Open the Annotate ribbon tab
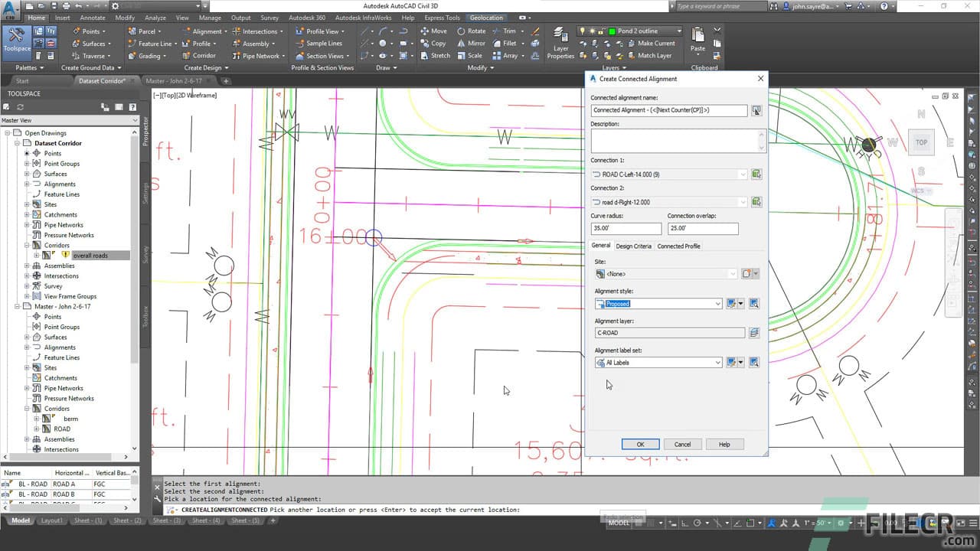The width and height of the screenshot is (980, 551). [x=92, y=17]
